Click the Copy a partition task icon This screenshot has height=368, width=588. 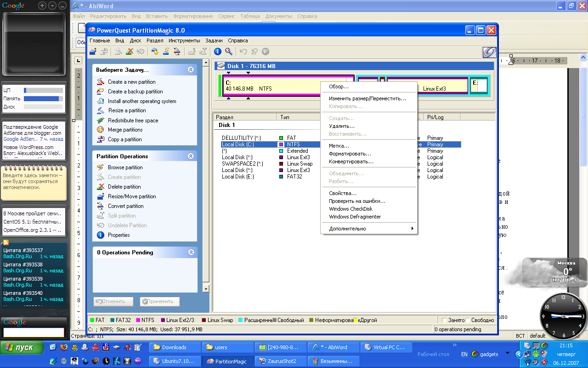101,139
